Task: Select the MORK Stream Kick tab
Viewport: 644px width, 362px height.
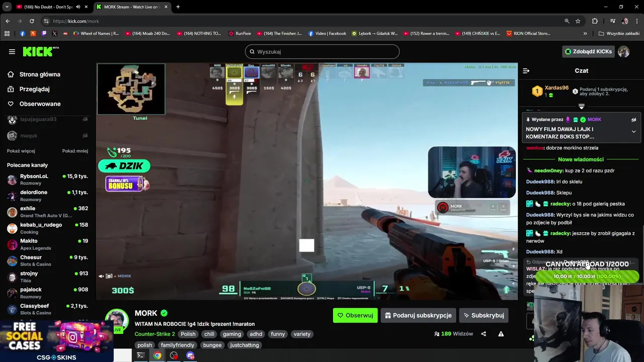Action: 131,7
